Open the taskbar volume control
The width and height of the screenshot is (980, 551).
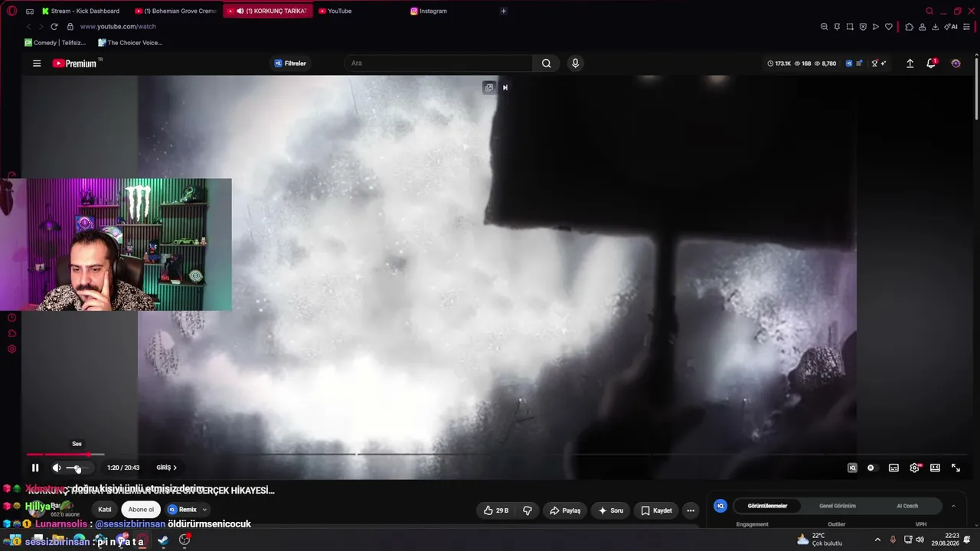pyautogui.click(x=920, y=540)
